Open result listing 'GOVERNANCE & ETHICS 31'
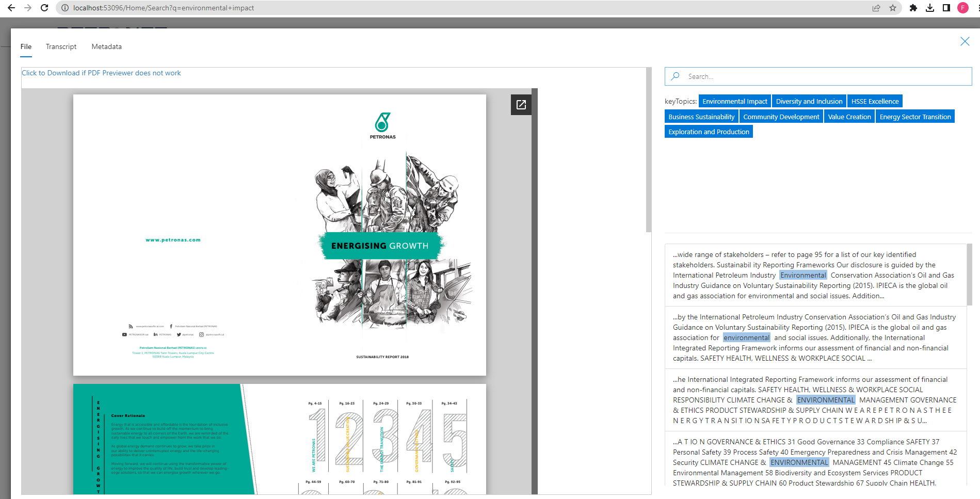 815,459
